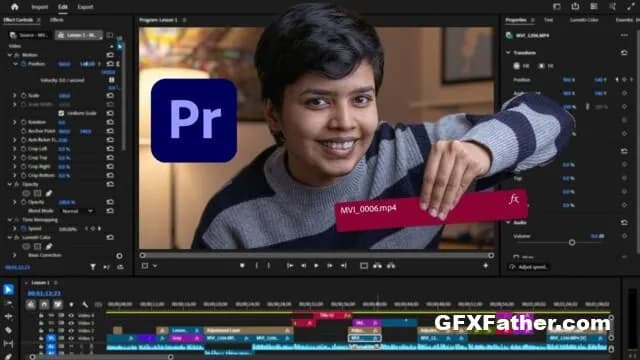The image size is (640, 360).
Task: Collapse the Motion effect group
Action: 10,55
